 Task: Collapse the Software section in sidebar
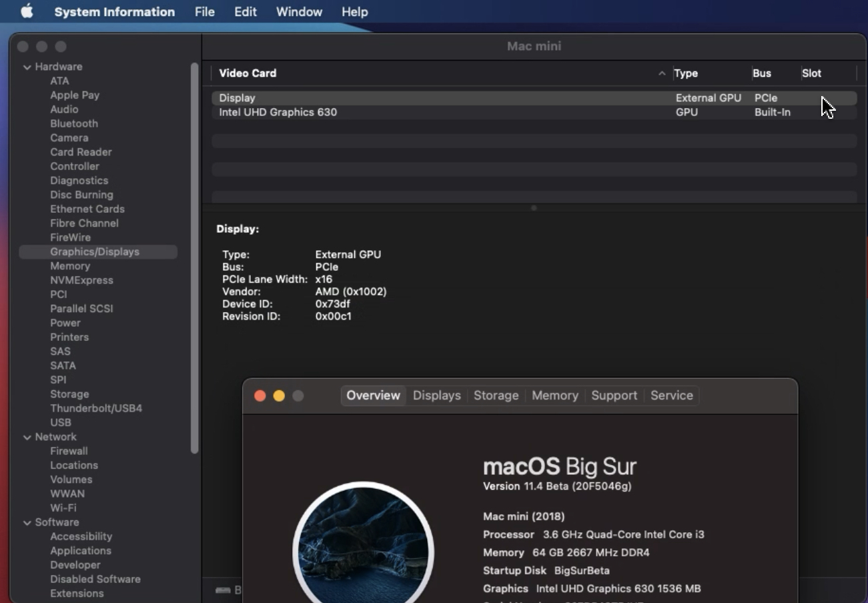[27, 522]
